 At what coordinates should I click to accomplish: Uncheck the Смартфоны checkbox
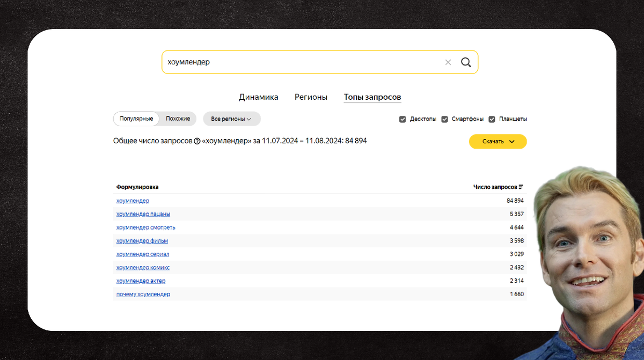pos(444,119)
